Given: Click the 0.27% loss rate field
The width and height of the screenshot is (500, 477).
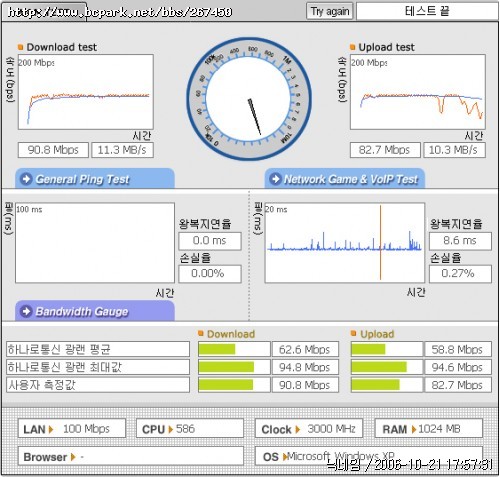Looking at the screenshot, I should click(460, 274).
